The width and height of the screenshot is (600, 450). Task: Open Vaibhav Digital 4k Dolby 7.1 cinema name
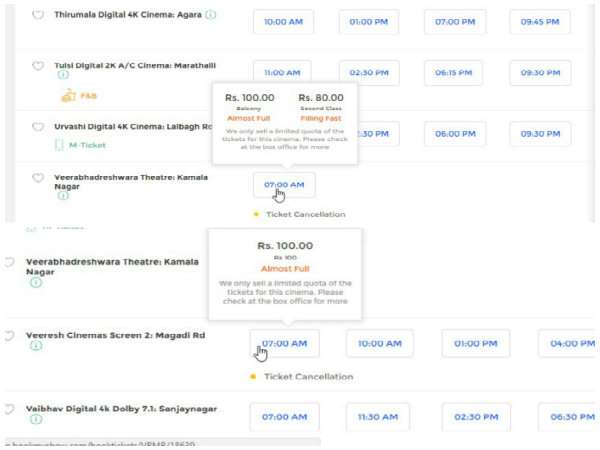tap(121, 409)
